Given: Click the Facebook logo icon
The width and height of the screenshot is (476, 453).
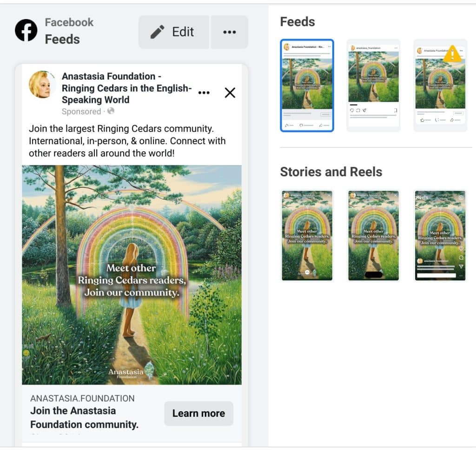Looking at the screenshot, I should point(26,30).
